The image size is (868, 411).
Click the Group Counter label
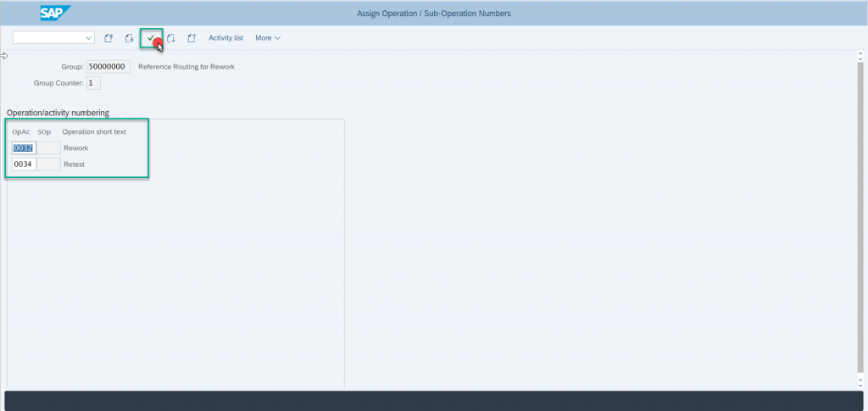click(x=58, y=83)
